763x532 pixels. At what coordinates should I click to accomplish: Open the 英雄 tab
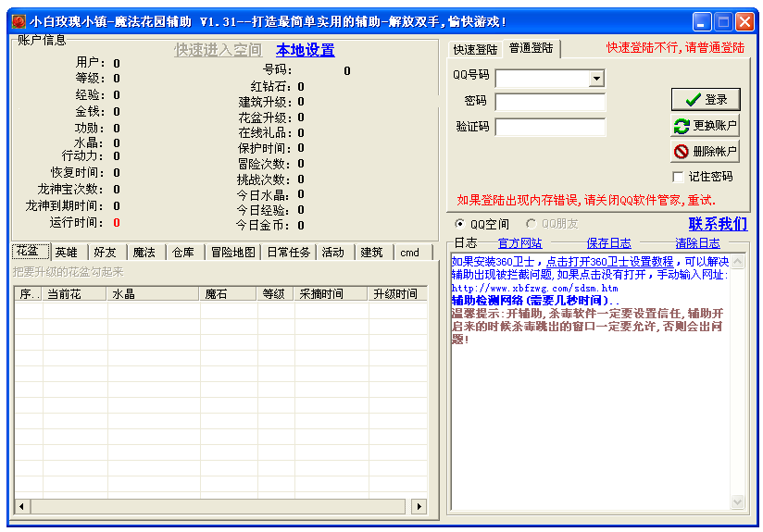point(66,253)
